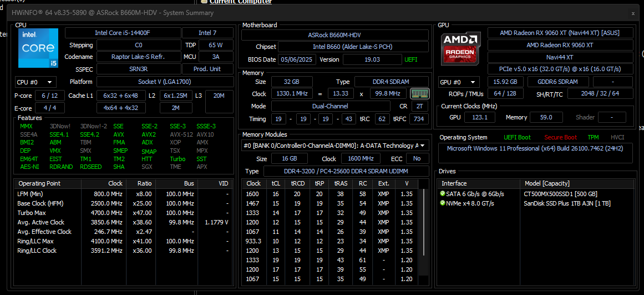Open the GPU #0 selector dropdown

point(459,82)
